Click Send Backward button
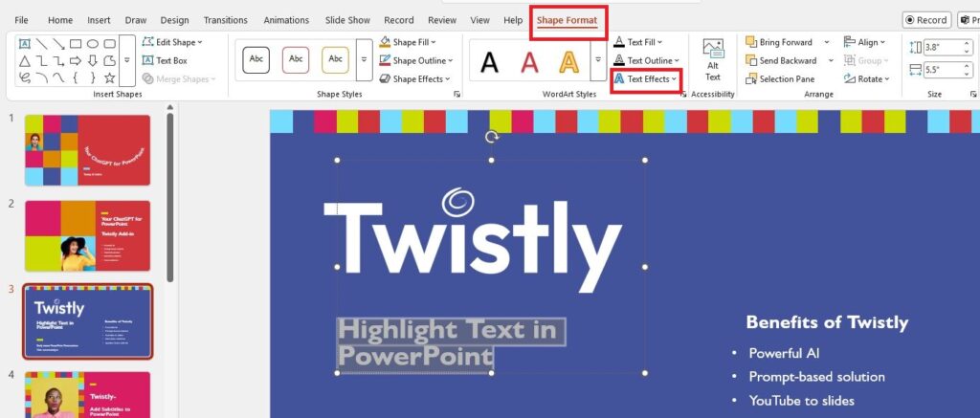 pyautogui.click(x=781, y=60)
